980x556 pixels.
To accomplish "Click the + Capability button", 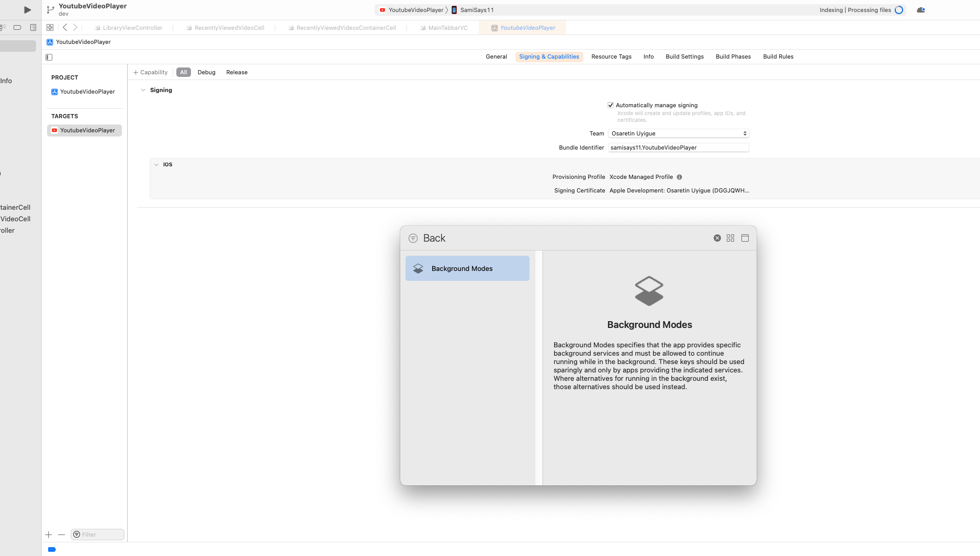I will 150,72.
